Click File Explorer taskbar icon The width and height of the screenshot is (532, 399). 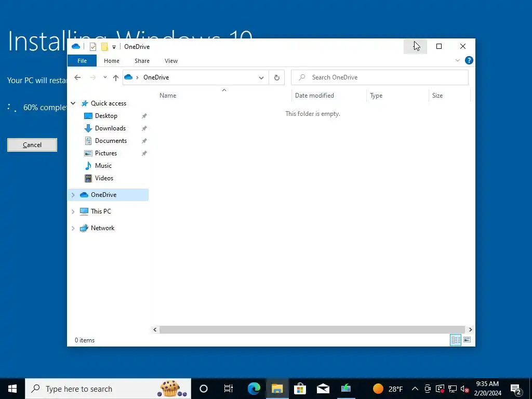click(x=277, y=389)
